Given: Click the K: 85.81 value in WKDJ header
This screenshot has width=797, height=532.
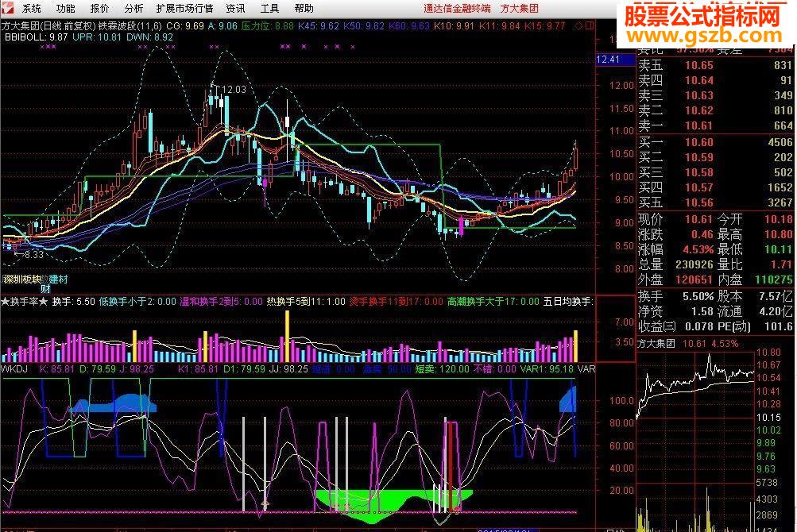Looking at the screenshot, I should [57, 369].
